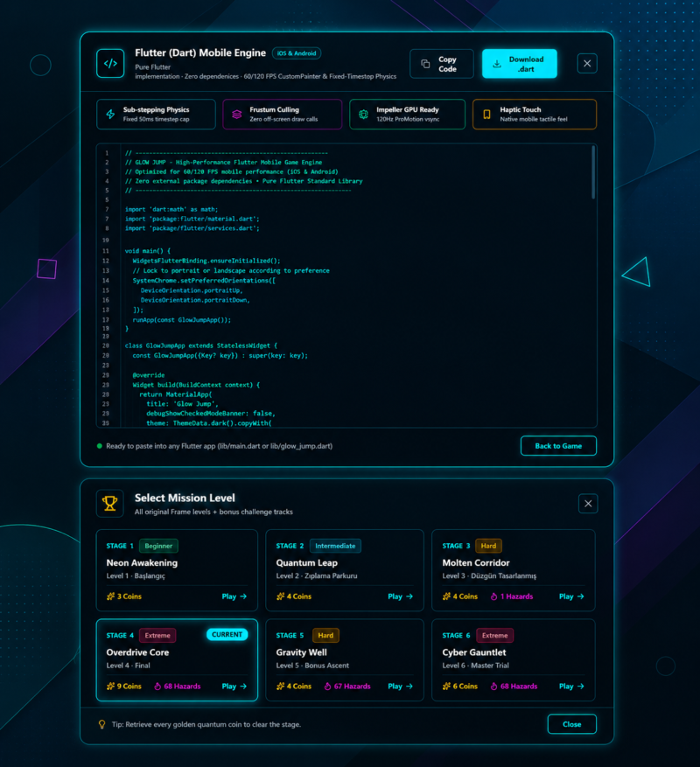Open the Molten Corridor stage card
700x767 pixels.
point(513,570)
